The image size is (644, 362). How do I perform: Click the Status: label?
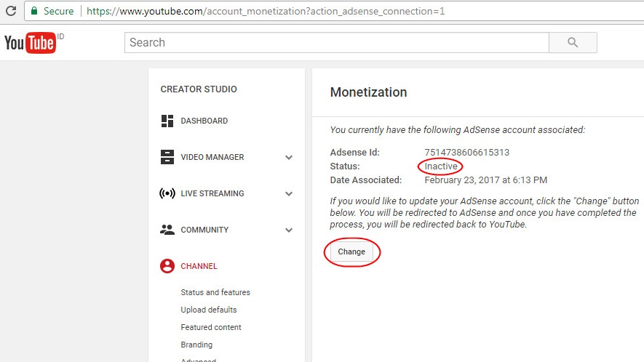pyautogui.click(x=345, y=166)
